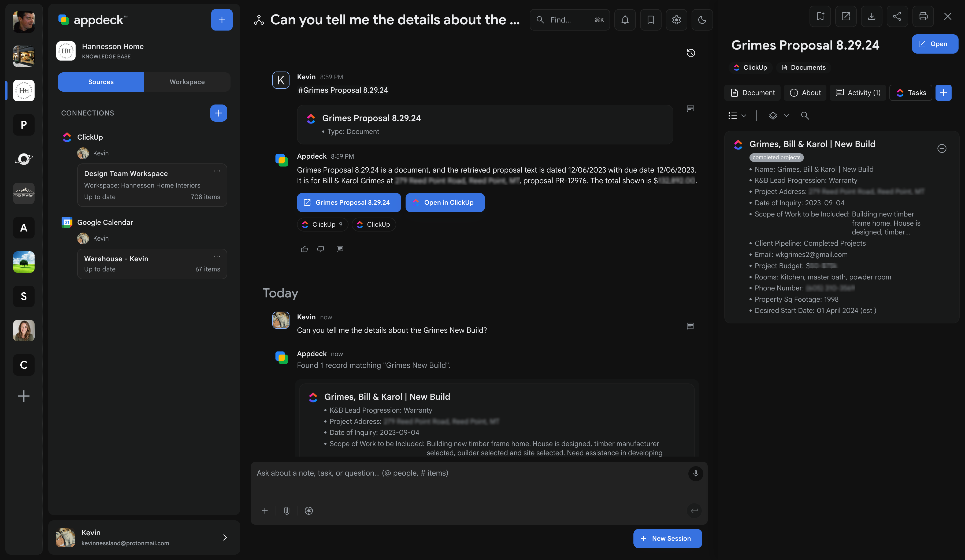This screenshot has width=965, height=560.
Task: Open the list view dropdown in Tasks panel
Action: coord(737,115)
